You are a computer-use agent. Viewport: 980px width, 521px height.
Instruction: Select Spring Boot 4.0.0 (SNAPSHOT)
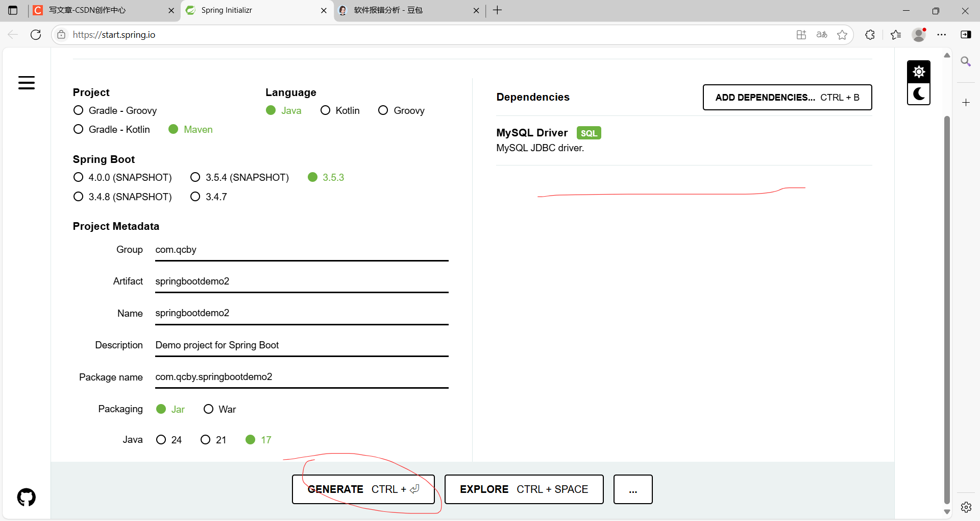point(122,177)
